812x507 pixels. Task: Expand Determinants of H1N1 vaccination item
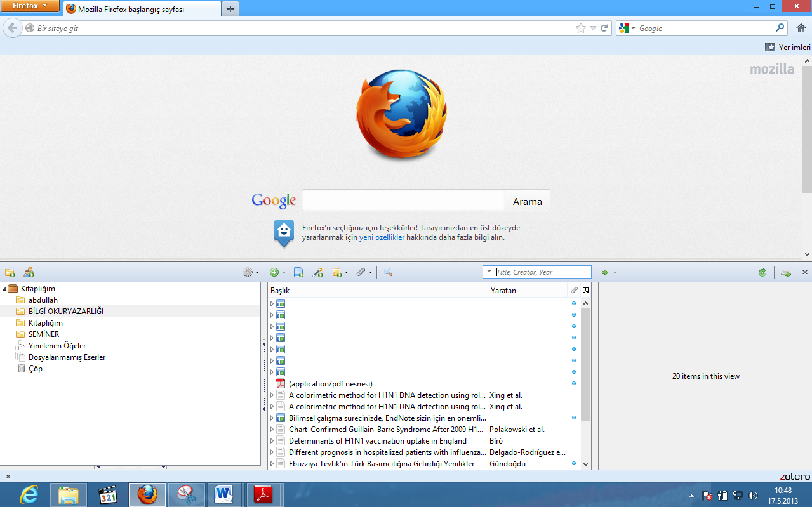coord(272,441)
